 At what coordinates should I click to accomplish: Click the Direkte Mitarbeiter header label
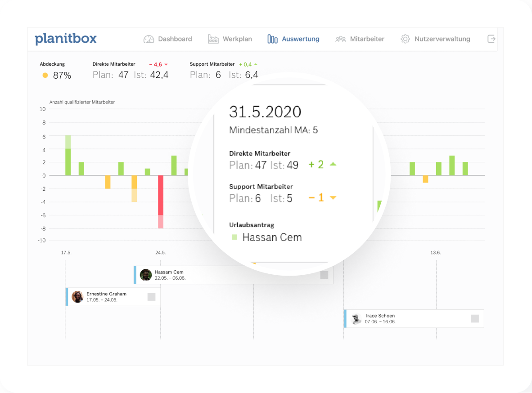(x=114, y=64)
